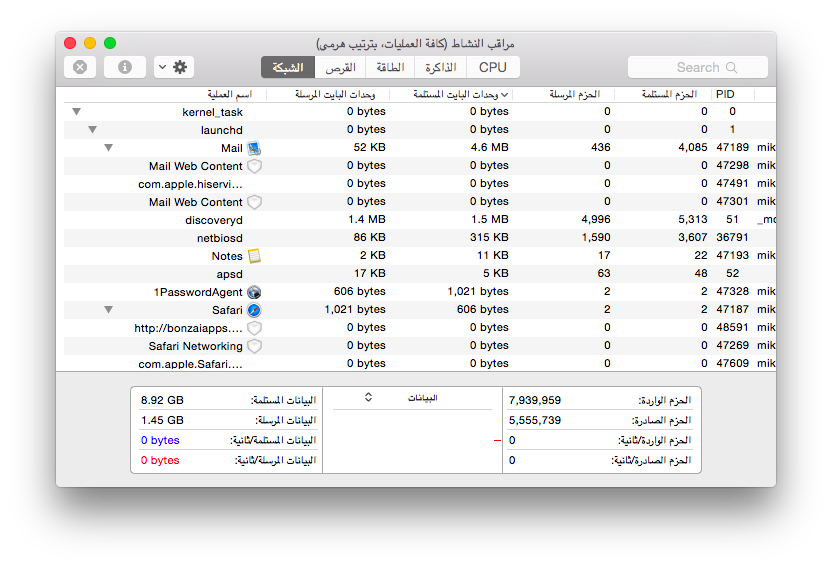Image resolution: width=832 pixels, height=567 pixels.
Task: Click PID 36791
Action: (732, 237)
